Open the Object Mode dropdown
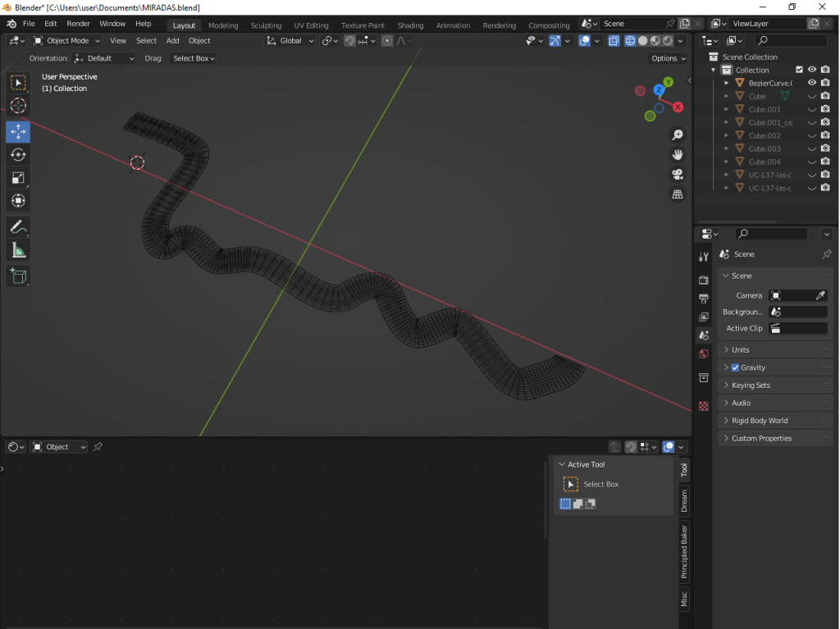840x629 pixels. [67, 40]
